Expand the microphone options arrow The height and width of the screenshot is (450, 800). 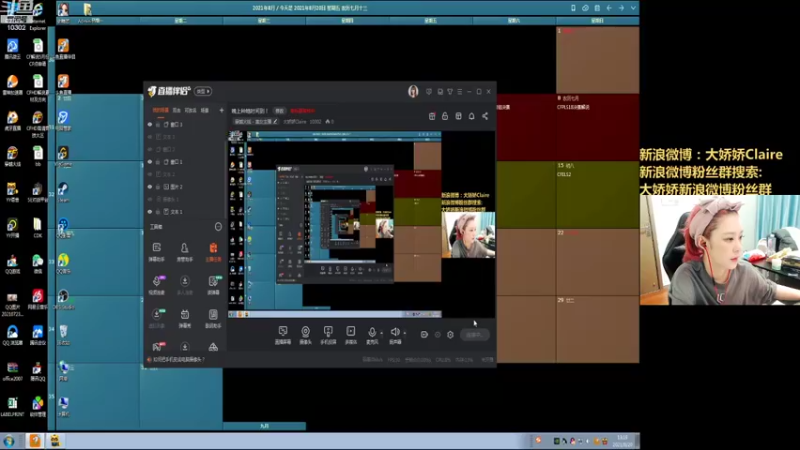(x=382, y=333)
